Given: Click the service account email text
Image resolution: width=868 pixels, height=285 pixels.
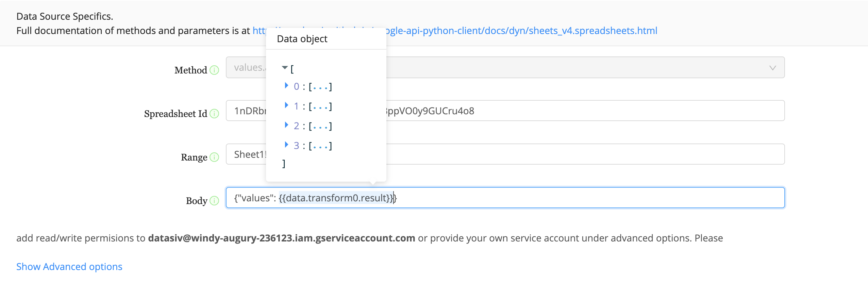Looking at the screenshot, I should 282,238.
